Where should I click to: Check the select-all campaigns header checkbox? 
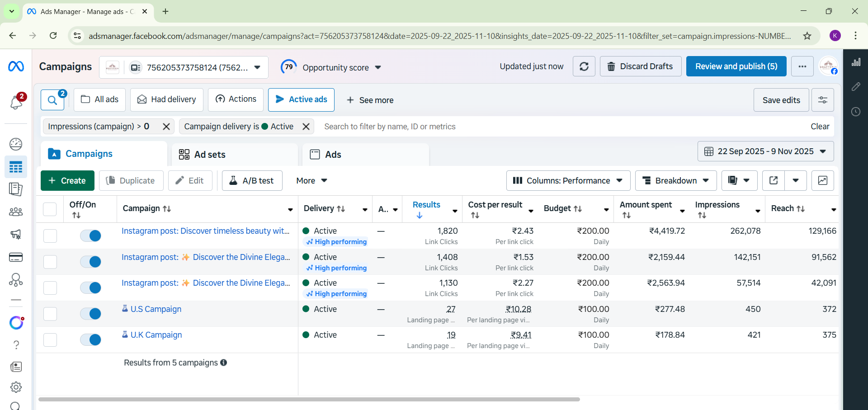tap(50, 209)
